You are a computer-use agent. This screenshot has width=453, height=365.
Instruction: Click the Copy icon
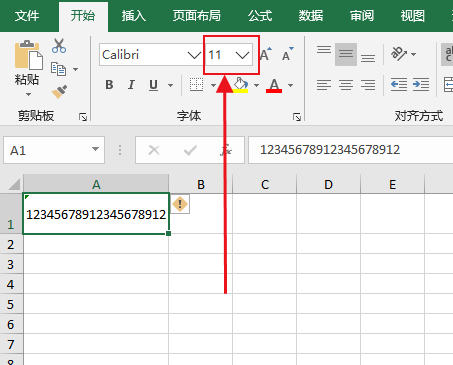(x=58, y=69)
